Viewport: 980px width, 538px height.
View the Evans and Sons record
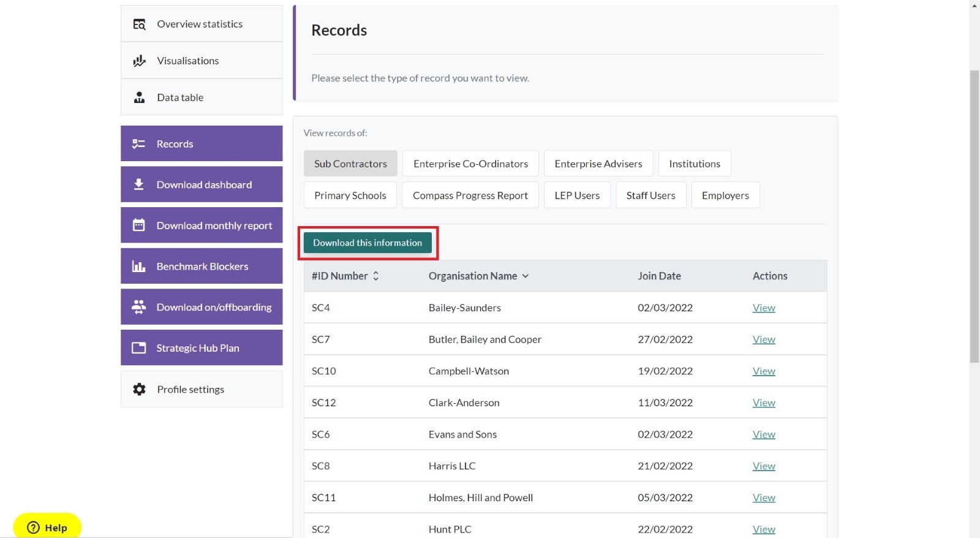click(764, 434)
